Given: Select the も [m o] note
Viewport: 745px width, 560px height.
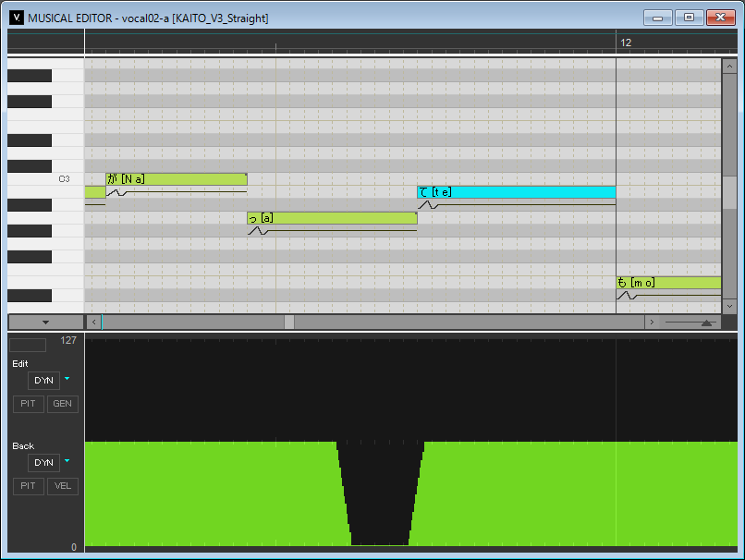Looking at the screenshot, I should pos(668,283).
